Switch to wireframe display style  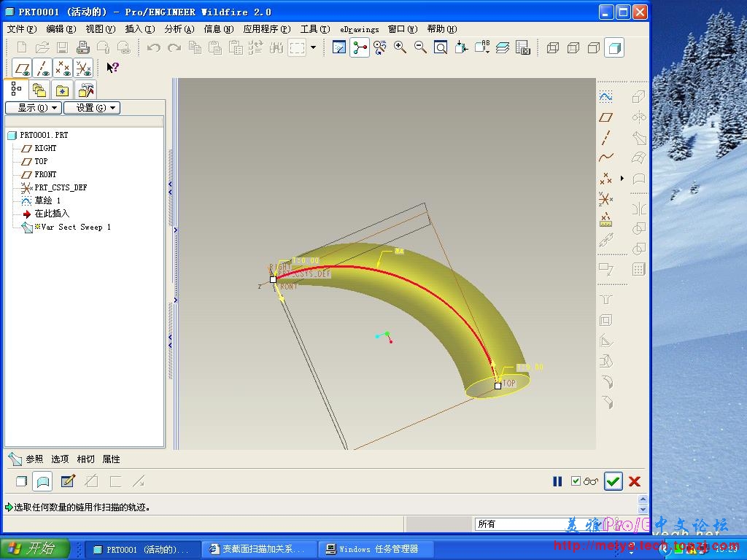coord(553,47)
